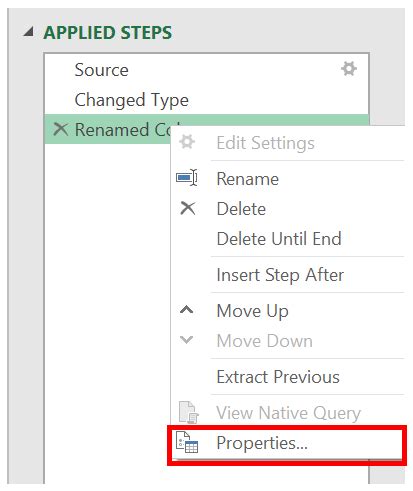Click empty area below the applied steps
413x491 pixels.
tap(107, 300)
